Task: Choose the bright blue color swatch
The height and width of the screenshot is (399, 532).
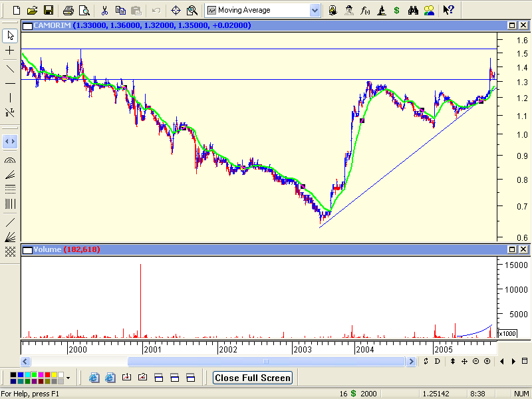Action: (21, 374)
